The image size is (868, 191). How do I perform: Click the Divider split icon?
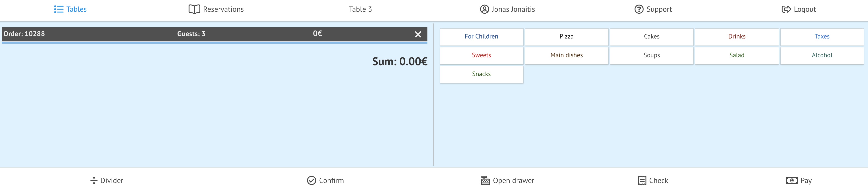[94, 180]
